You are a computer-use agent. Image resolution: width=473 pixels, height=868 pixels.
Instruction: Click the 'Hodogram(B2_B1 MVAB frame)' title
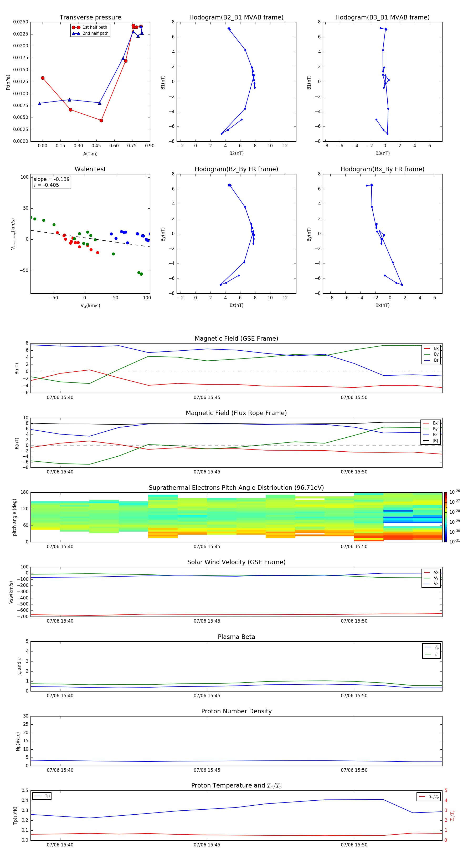click(x=236, y=18)
